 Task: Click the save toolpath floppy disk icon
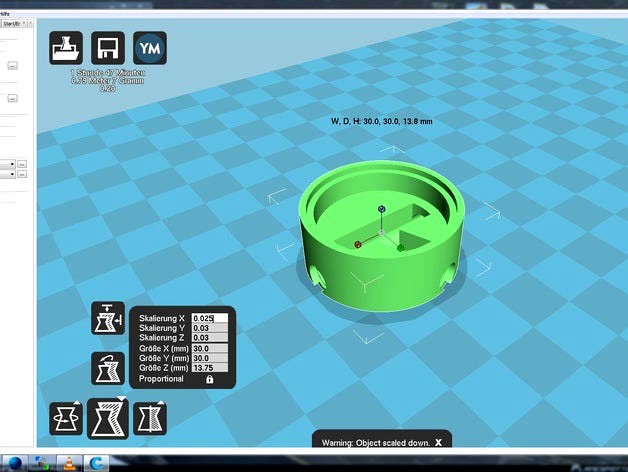tap(108, 48)
